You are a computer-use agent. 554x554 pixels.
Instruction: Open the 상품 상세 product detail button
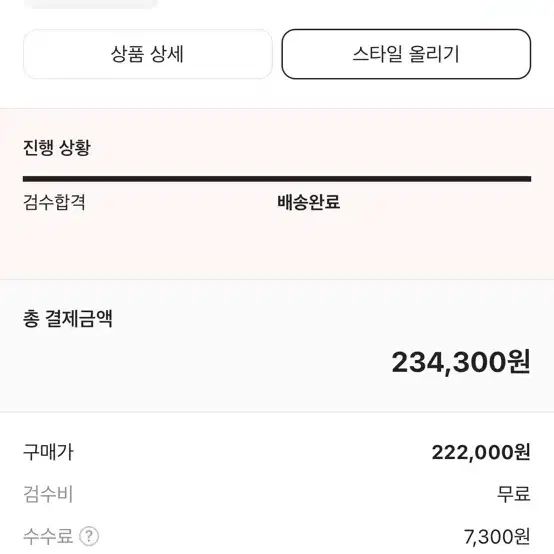148,54
